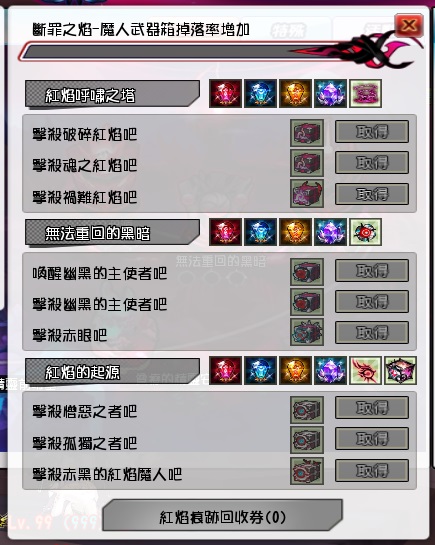Select the 紅焰呼嘯之塔 section header
The image size is (435, 545).
coord(112,95)
